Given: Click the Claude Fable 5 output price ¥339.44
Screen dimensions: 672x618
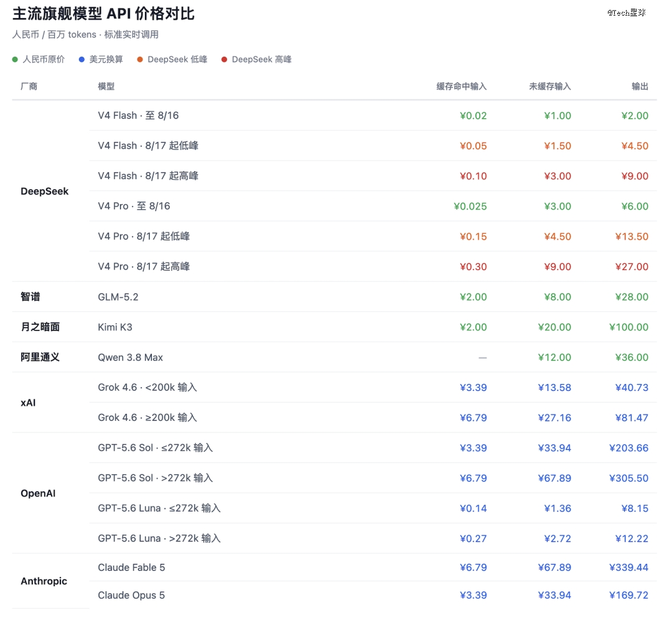Looking at the screenshot, I should tap(628, 568).
